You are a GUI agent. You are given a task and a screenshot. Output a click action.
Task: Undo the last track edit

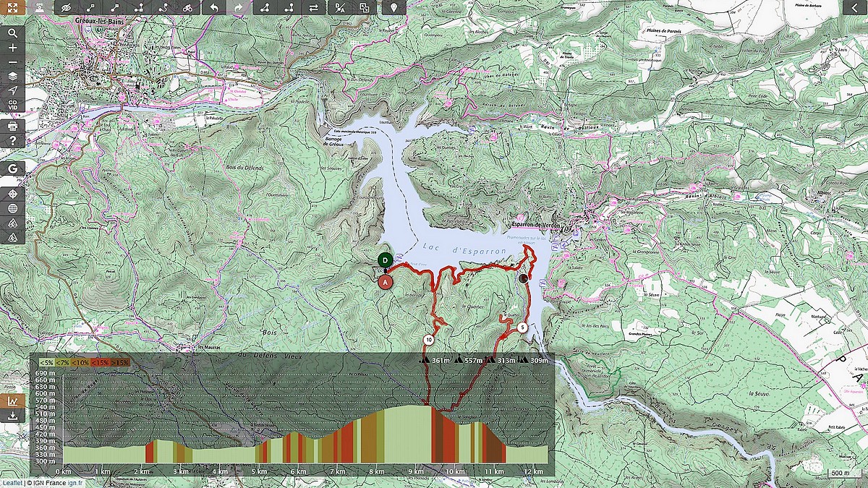click(213, 8)
